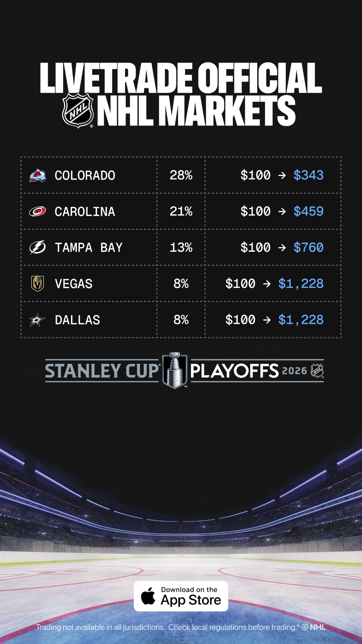Click the Dallas Stars logo
The image size is (362, 644).
tap(37, 320)
